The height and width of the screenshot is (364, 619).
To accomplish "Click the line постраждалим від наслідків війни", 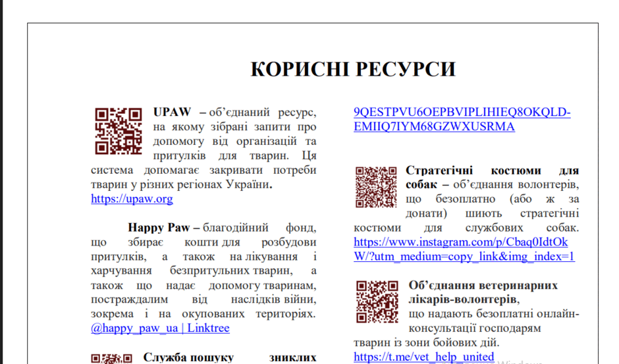I will click(x=203, y=299).
